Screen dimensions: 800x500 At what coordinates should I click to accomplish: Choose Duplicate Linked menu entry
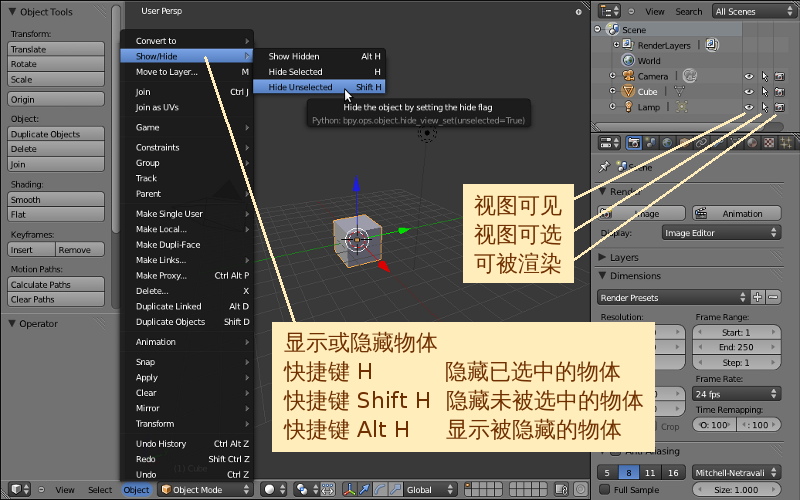tap(187, 306)
